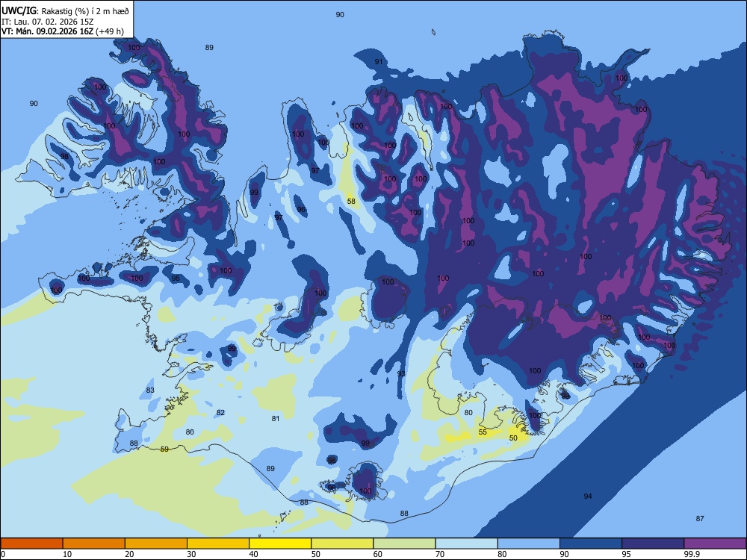Click the humidity value '82' on the map
The height and width of the screenshot is (560, 747).
coord(220,412)
